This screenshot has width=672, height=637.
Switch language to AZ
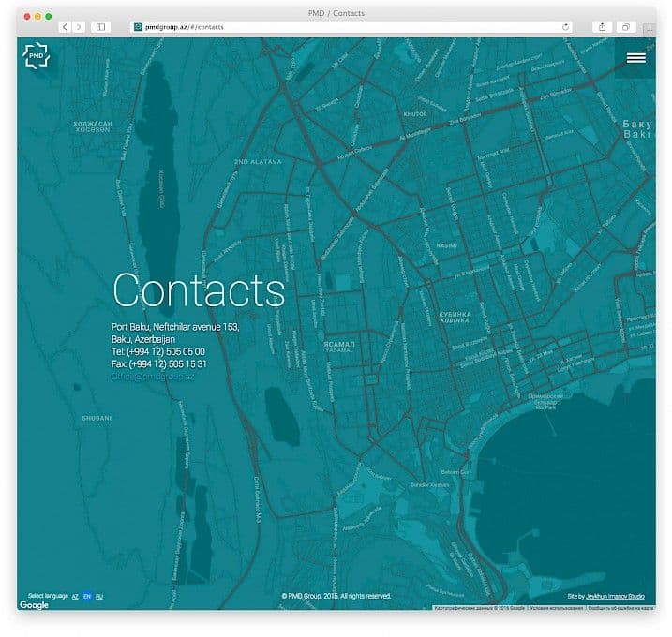75,597
